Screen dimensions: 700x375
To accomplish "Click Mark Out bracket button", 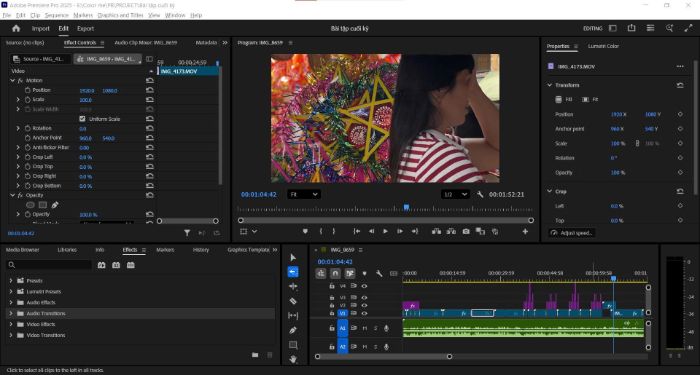I will pyautogui.click(x=333, y=231).
